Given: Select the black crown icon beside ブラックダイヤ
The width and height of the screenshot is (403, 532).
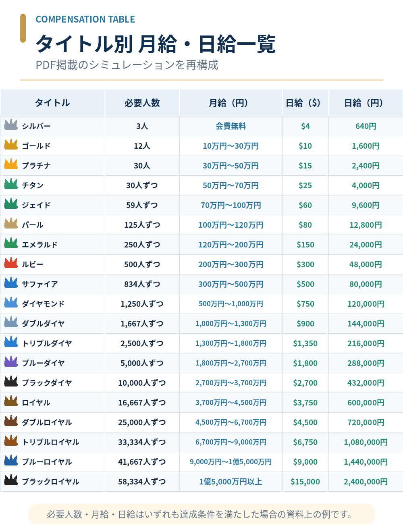Looking at the screenshot, I should pos(11,381).
